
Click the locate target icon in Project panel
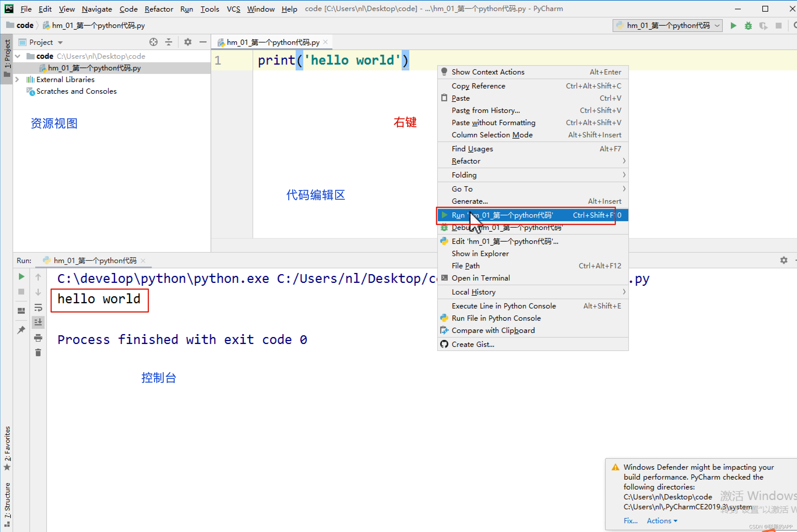point(153,42)
